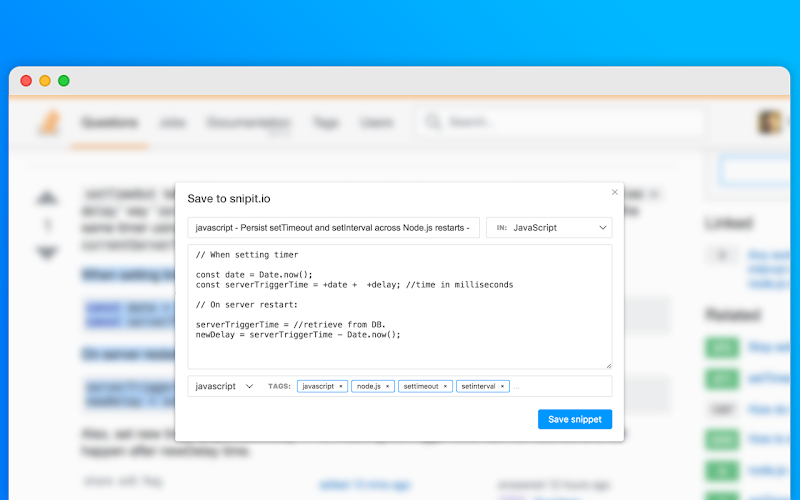The image size is (800, 500).
Task: Click the blurred search box
Action: pyautogui.click(x=560, y=122)
